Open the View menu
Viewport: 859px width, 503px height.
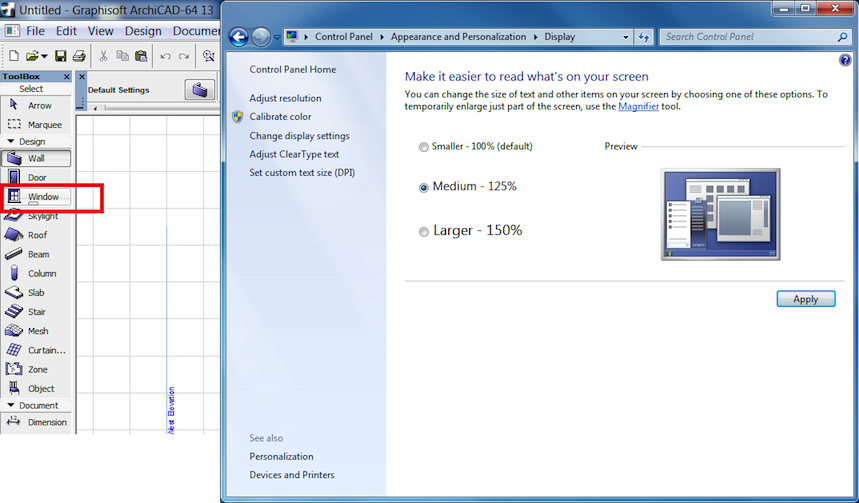[101, 31]
